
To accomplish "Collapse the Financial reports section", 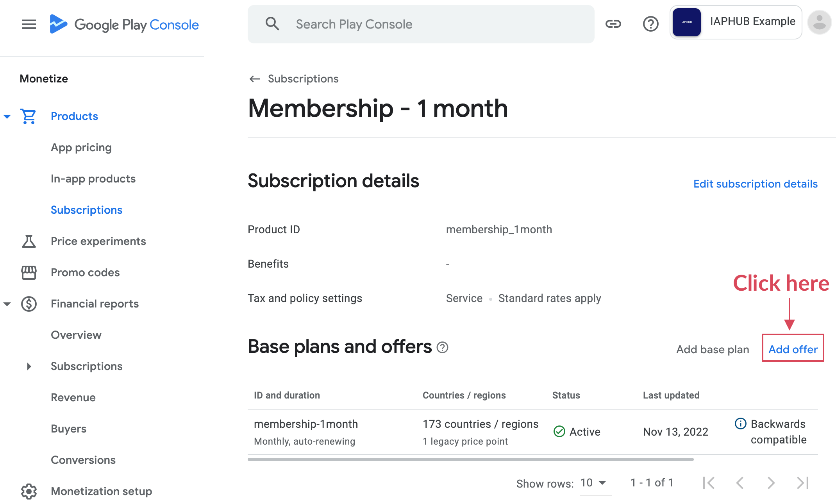I will pyautogui.click(x=7, y=304).
